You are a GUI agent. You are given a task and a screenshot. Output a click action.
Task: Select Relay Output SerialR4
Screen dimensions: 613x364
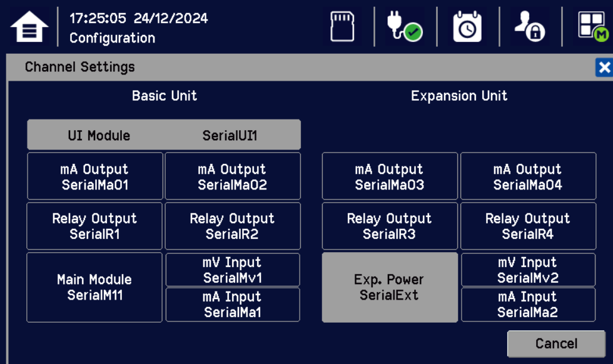(x=528, y=226)
